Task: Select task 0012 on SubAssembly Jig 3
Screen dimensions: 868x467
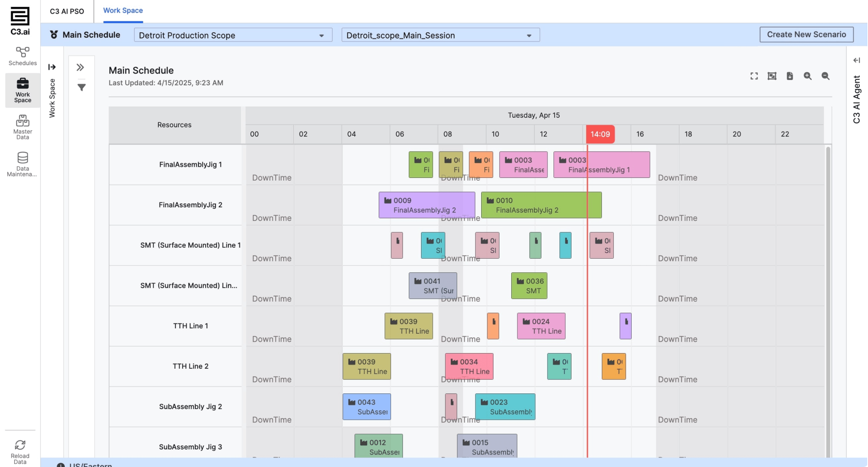Action: 378,446
